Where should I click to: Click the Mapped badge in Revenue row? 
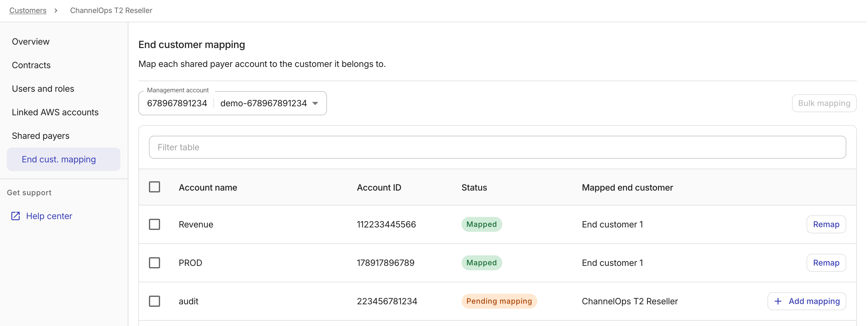[481, 224]
